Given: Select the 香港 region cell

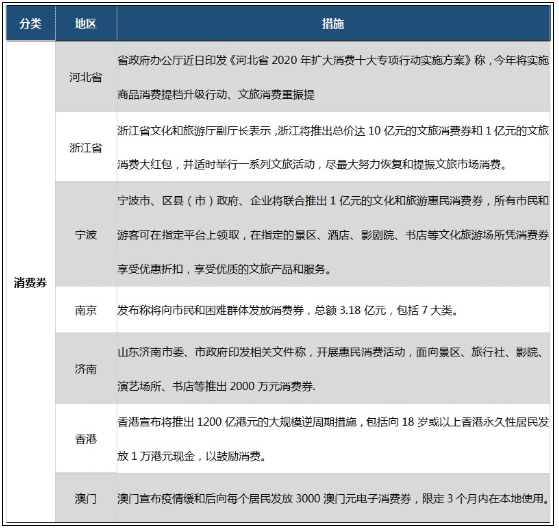Looking at the screenshot, I should point(86,438).
